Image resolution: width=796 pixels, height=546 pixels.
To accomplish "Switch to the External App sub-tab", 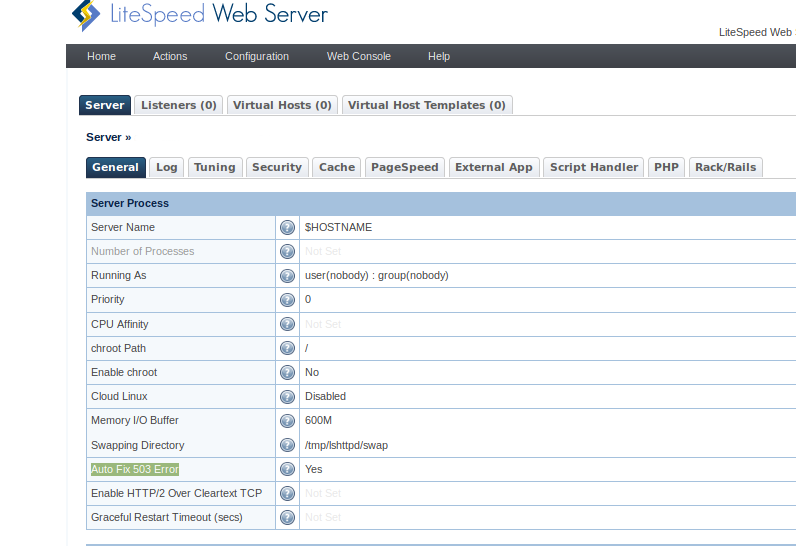I will 494,167.
